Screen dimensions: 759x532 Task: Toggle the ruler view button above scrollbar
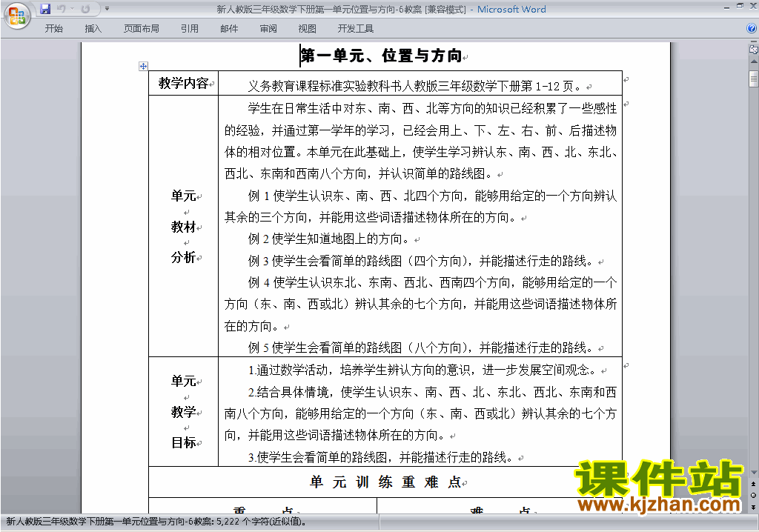tap(753, 49)
